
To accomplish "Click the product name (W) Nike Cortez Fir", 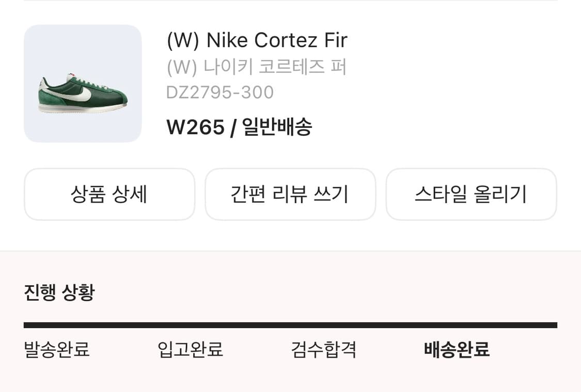I will [x=257, y=40].
